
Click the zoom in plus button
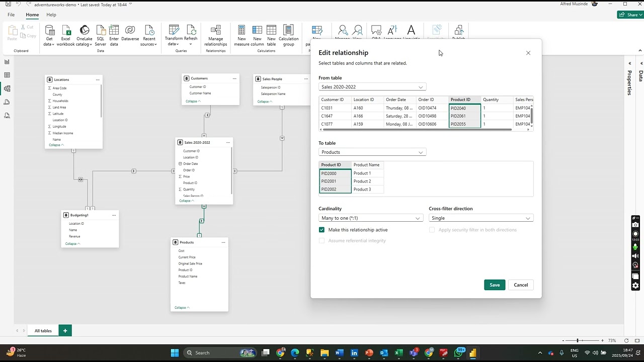(x=602, y=340)
